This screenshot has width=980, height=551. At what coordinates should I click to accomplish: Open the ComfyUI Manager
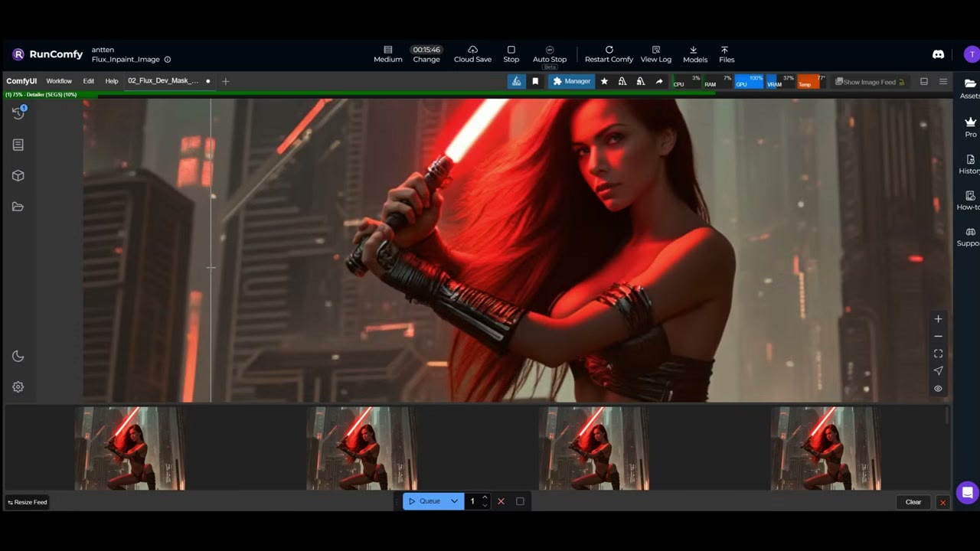coord(571,81)
